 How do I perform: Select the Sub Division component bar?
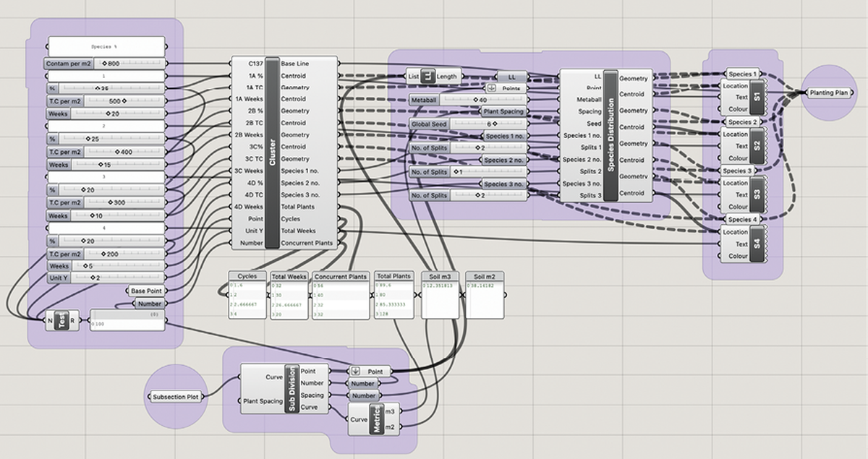tap(292, 389)
